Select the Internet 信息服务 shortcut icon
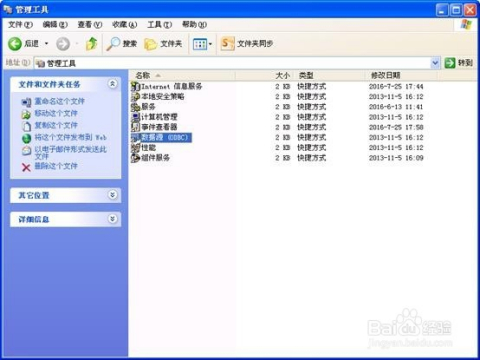Viewport: 480px width, 360px height. (x=135, y=86)
